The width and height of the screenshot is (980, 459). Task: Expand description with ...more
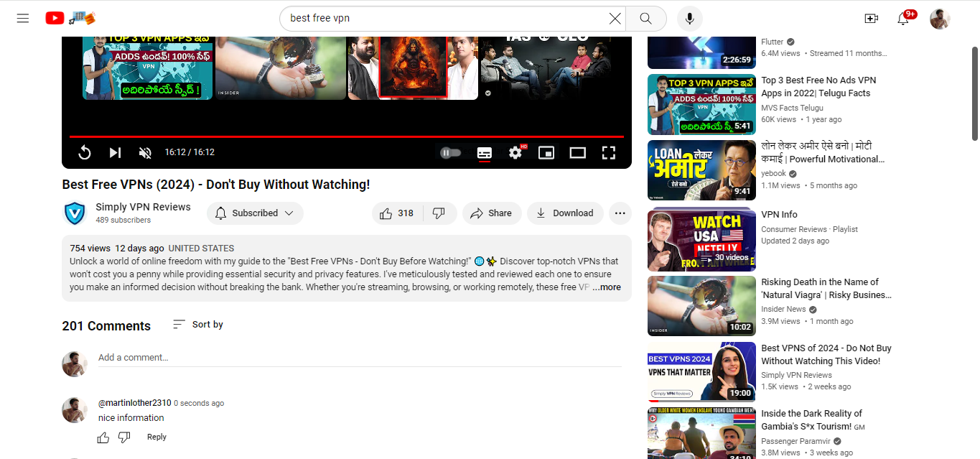[607, 287]
